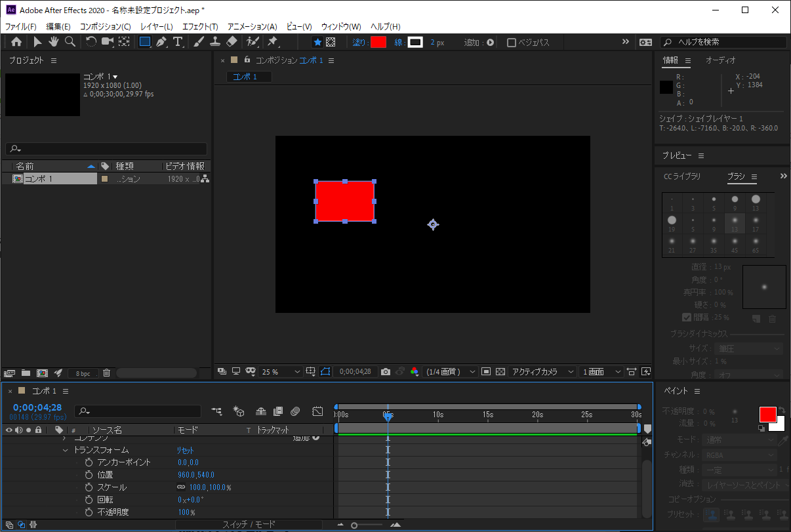
Task: Pick the Eraser tool
Action: point(232,42)
